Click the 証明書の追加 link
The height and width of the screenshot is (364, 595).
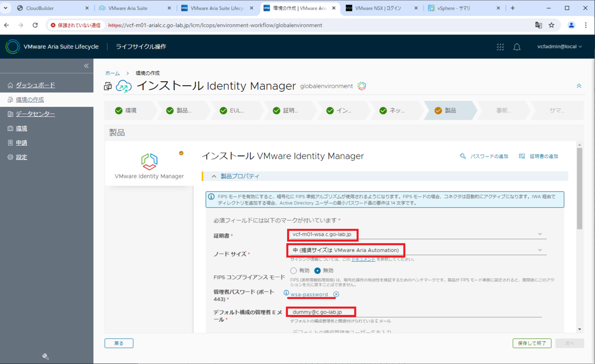click(x=544, y=156)
